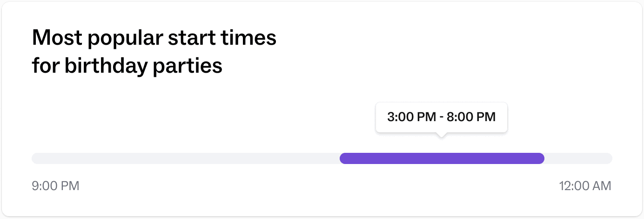Click the far right end of the gray track
The width and height of the screenshot is (644, 219).
(609, 158)
